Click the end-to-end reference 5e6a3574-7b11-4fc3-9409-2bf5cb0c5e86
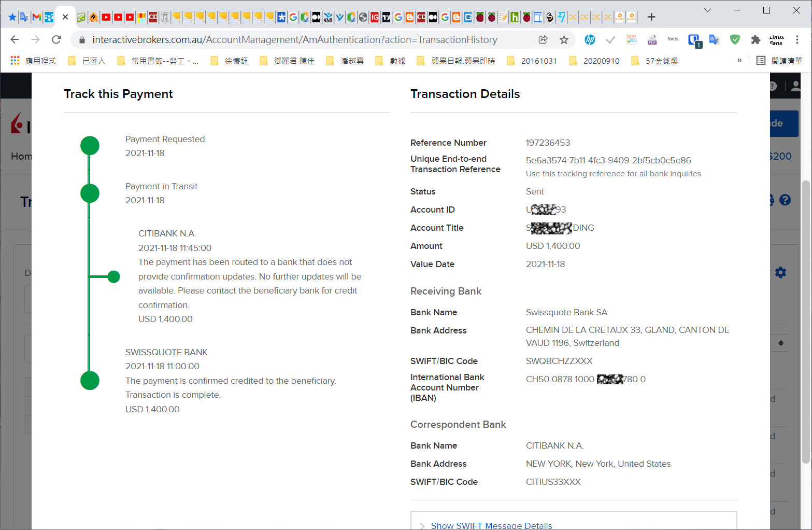 [x=608, y=160]
